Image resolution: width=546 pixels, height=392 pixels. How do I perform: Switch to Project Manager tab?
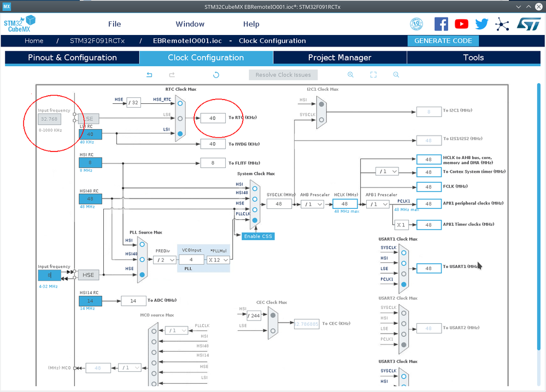[x=340, y=57]
